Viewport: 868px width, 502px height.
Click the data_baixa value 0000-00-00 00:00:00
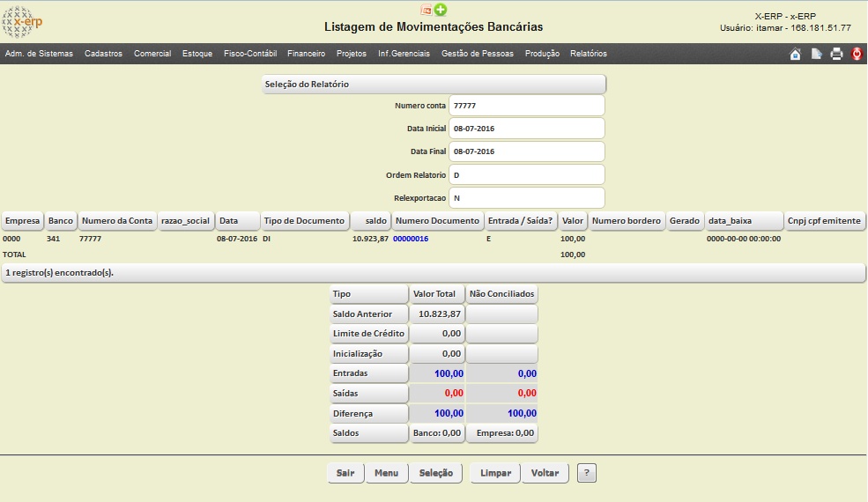pyautogui.click(x=744, y=239)
